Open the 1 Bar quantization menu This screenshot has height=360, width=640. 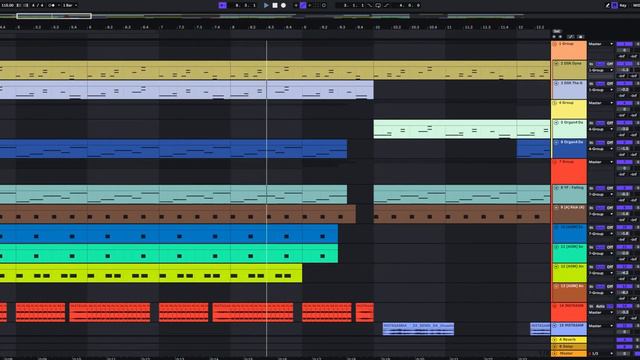pos(69,5)
